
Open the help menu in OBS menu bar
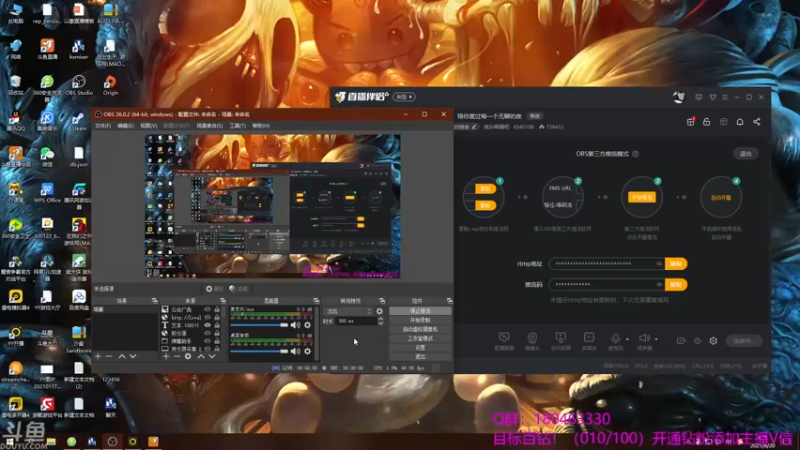coord(261,126)
